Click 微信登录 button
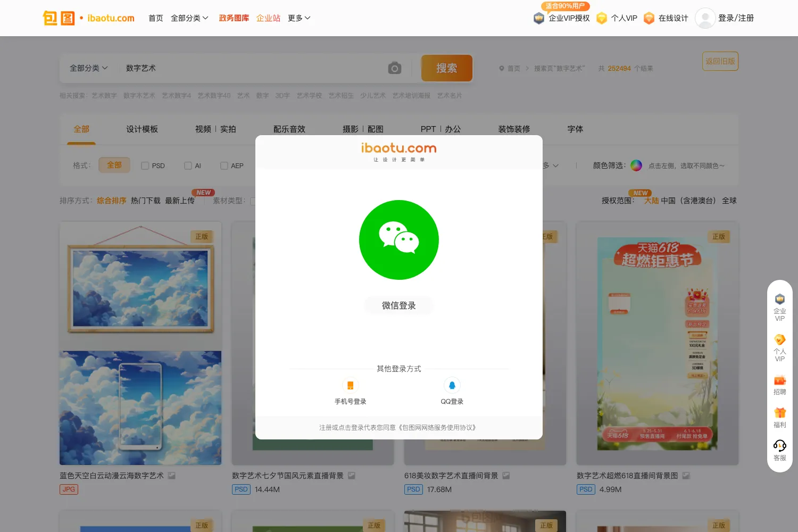Viewport: 798px width, 532px height. coord(399,305)
